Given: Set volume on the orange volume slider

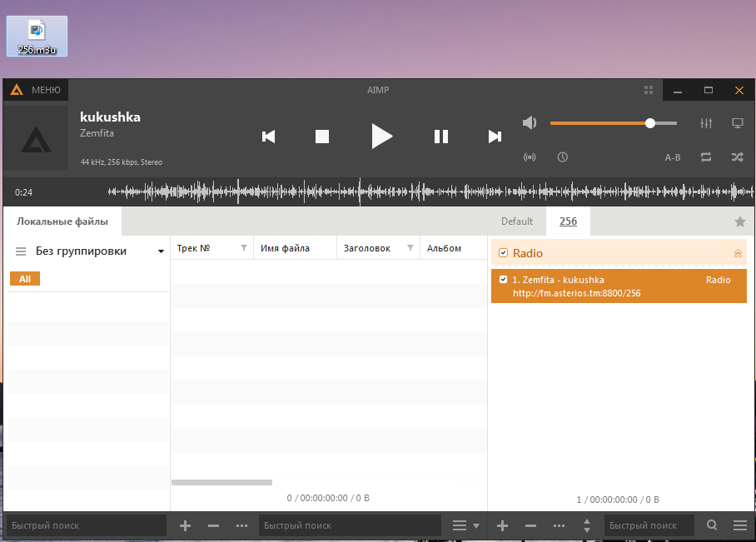Looking at the screenshot, I should [x=614, y=123].
